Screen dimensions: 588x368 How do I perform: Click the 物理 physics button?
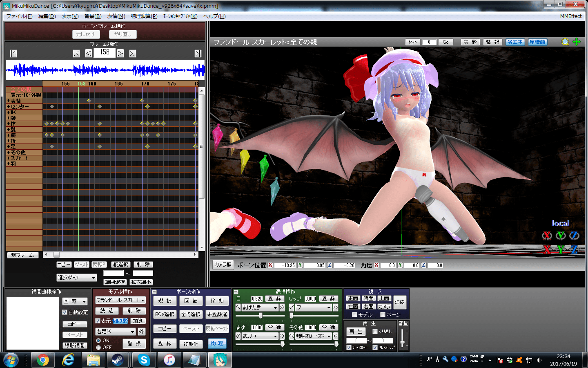217,343
